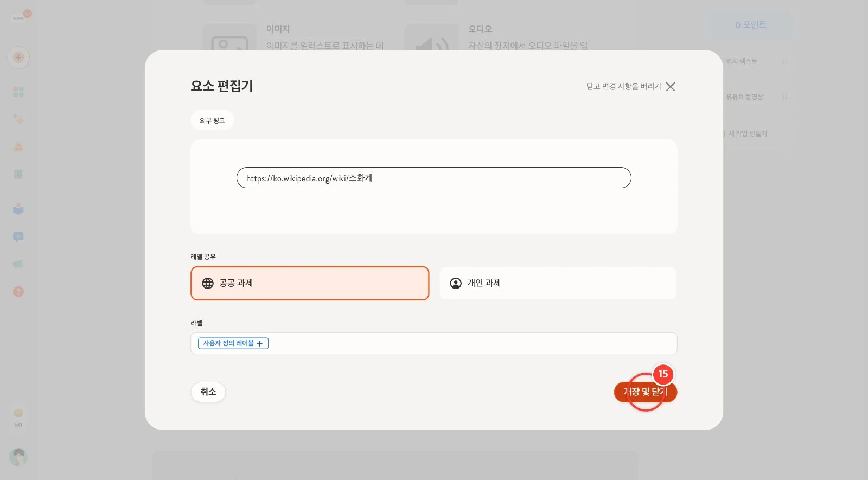
Task: Open the red question mark help icon
Action: [x=18, y=292]
